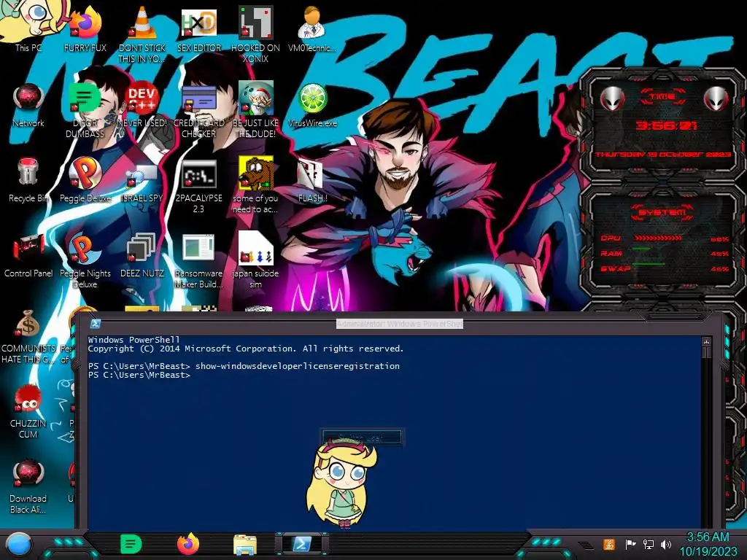Click the Start orb on the taskbar

pos(18,544)
